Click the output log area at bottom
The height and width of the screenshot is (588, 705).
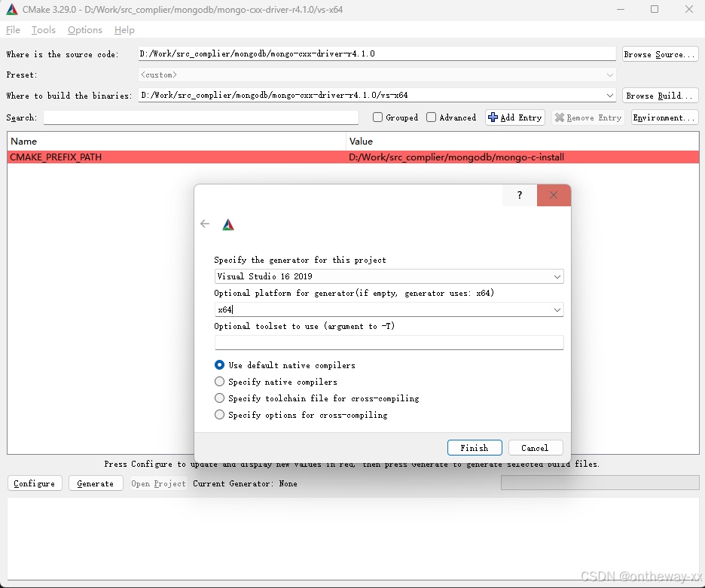(353, 538)
